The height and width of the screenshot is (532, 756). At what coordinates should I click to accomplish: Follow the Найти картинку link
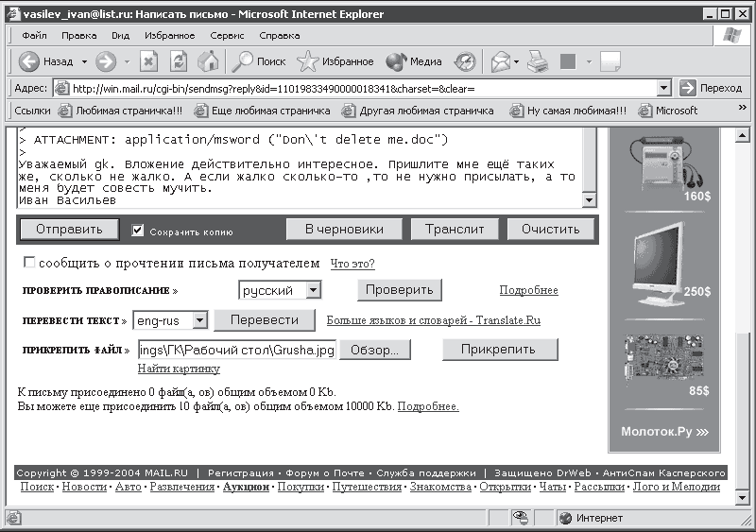[179, 369]
